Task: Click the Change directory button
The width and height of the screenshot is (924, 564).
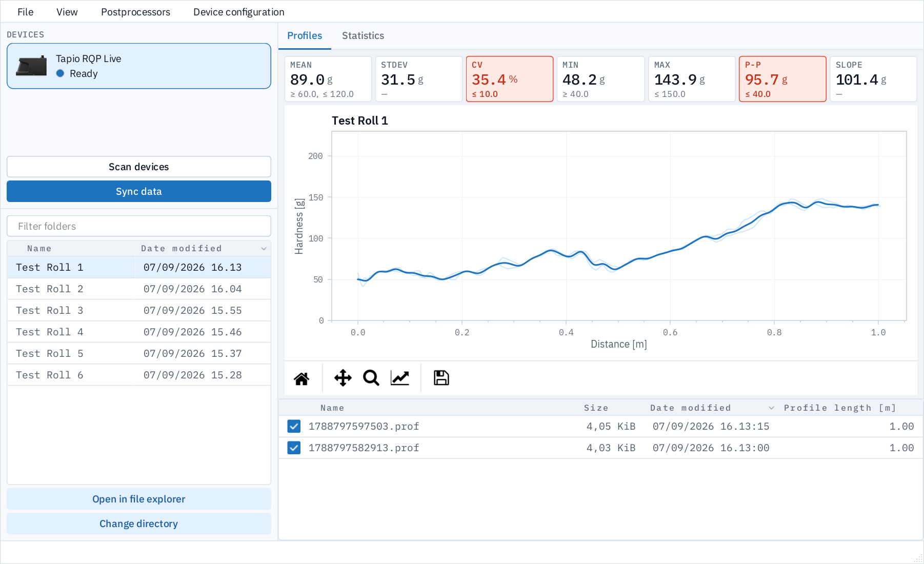Action: pos(139,523)
